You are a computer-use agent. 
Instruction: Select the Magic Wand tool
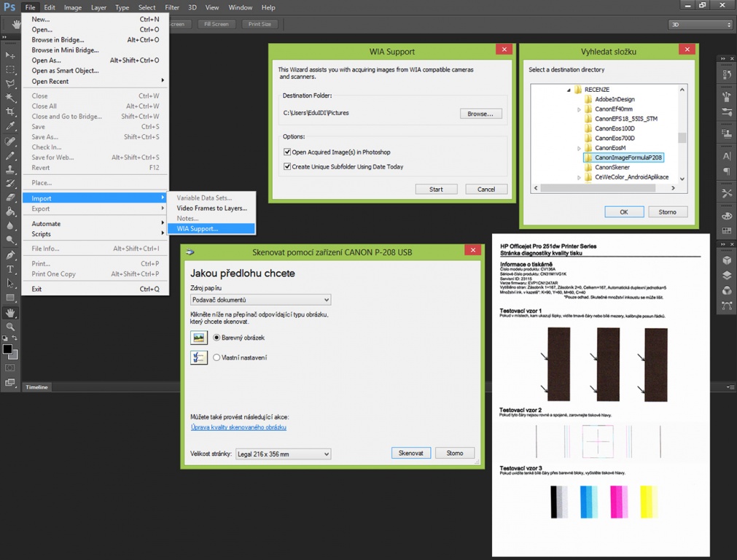click(10, 98)
